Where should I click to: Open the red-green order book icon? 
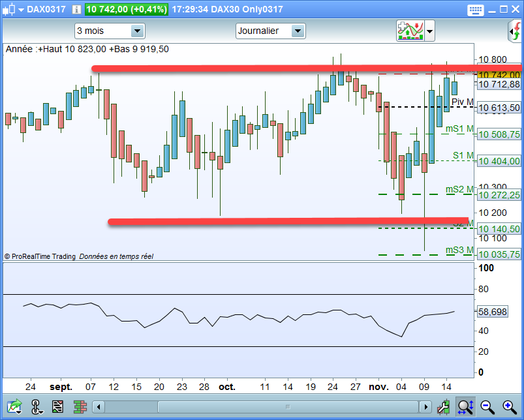[x=80, y=407]
